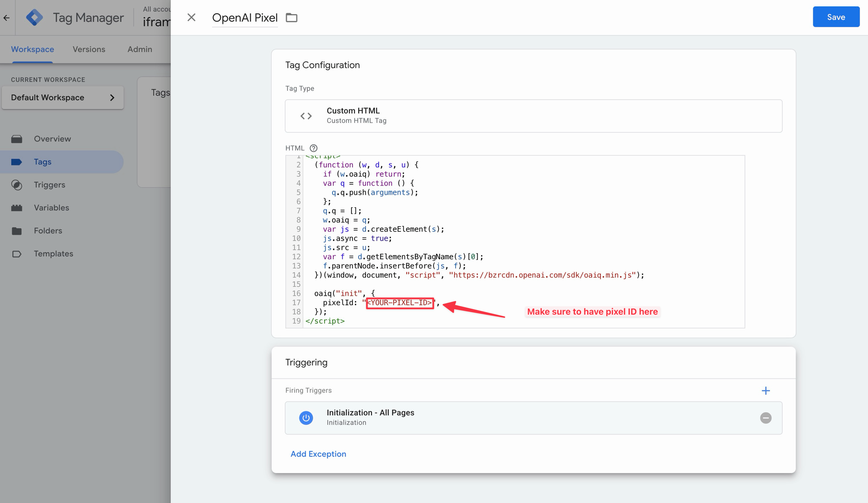The width and height of the screenshot is (868, 503).
Task: Click the Tag Configuration heading
Action: (322, 65)
